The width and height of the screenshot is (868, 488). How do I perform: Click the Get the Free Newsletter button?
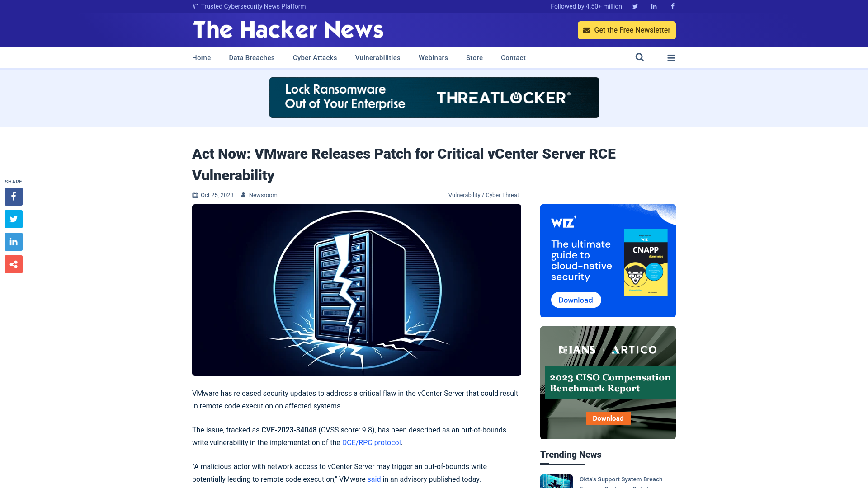(x=627, y=30)
